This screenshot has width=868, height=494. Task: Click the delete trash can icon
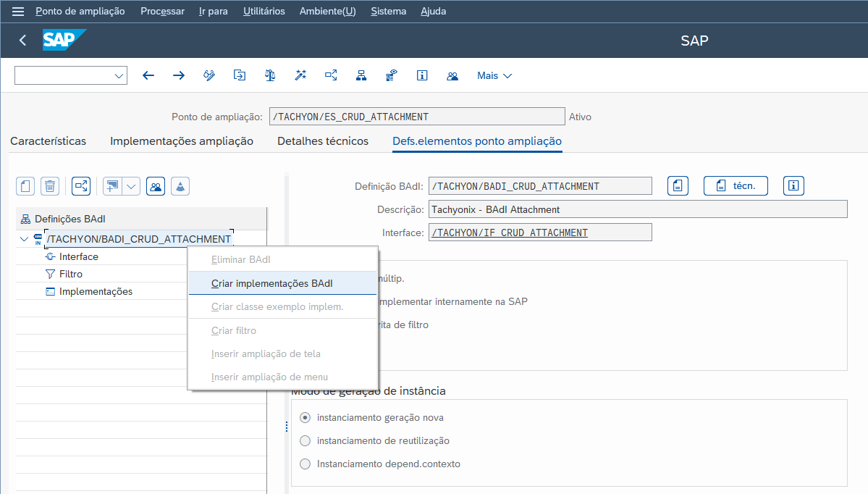tap(50, 186)
